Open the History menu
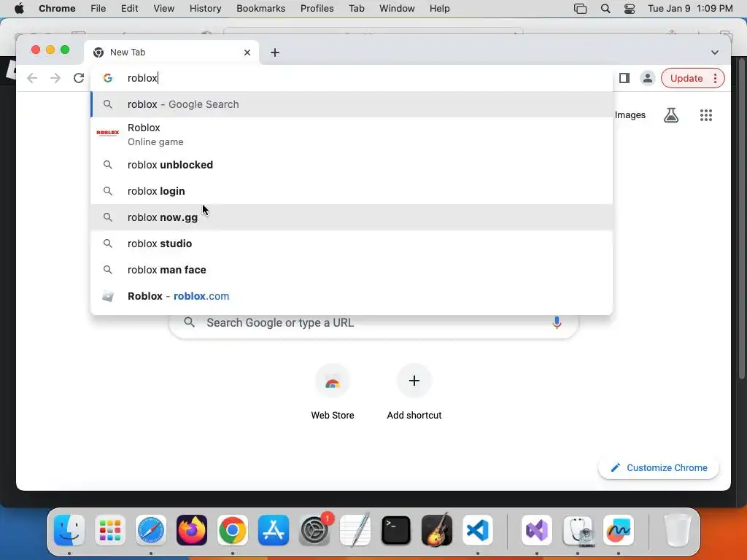The width and height of the screenshot is (747, 560). [205, 9]
